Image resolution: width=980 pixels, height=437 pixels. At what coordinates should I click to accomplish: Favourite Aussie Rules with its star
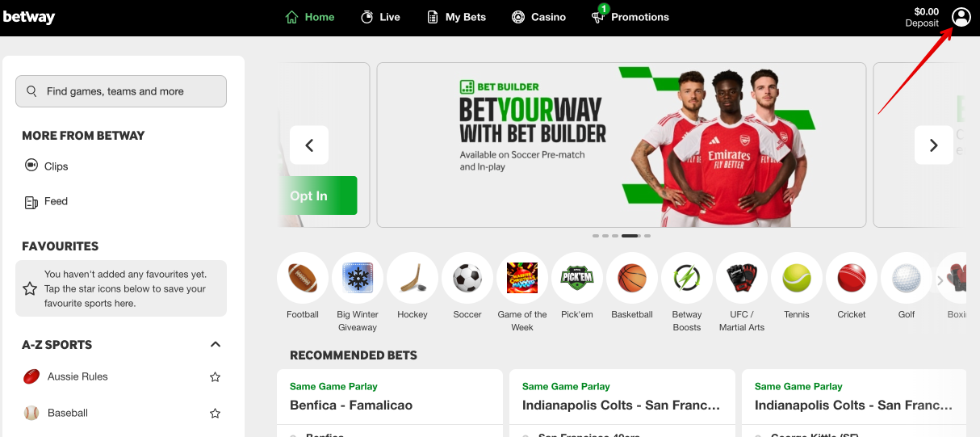[x=216, y=377]
